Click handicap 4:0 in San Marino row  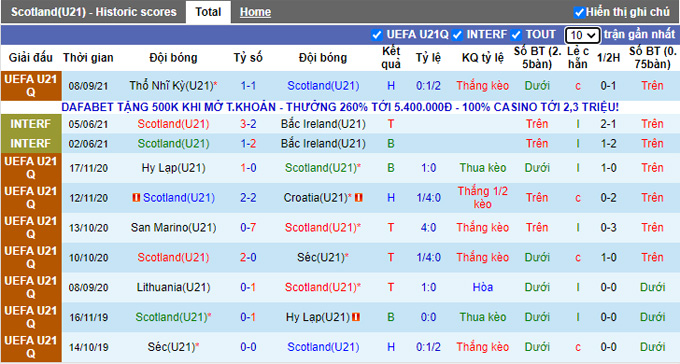pyautogui.click(x=428, y=228)
